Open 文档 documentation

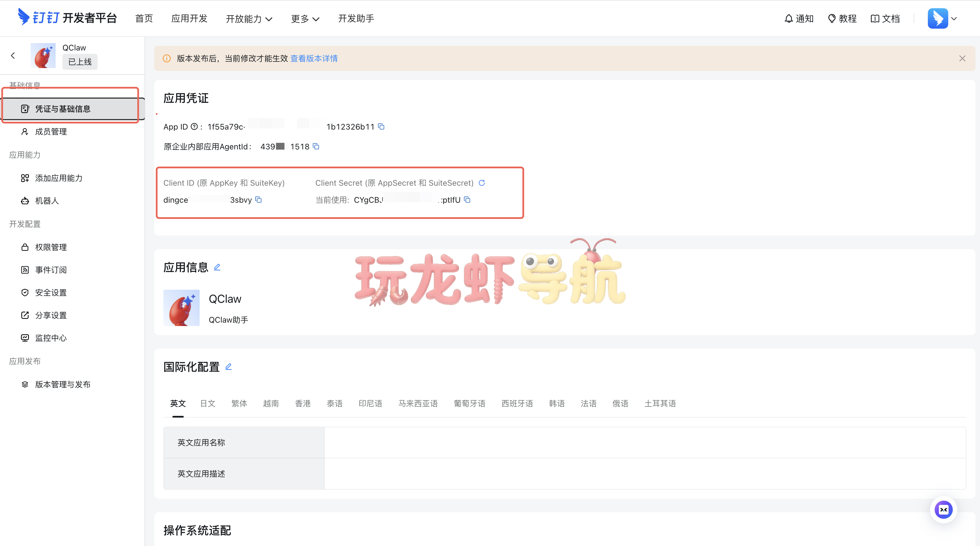(x=885, y=19)
